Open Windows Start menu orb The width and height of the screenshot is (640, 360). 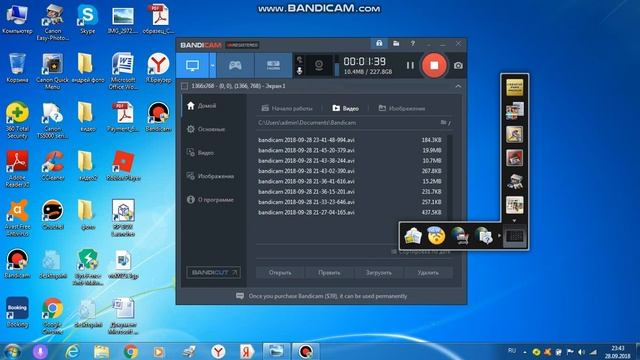12,351
